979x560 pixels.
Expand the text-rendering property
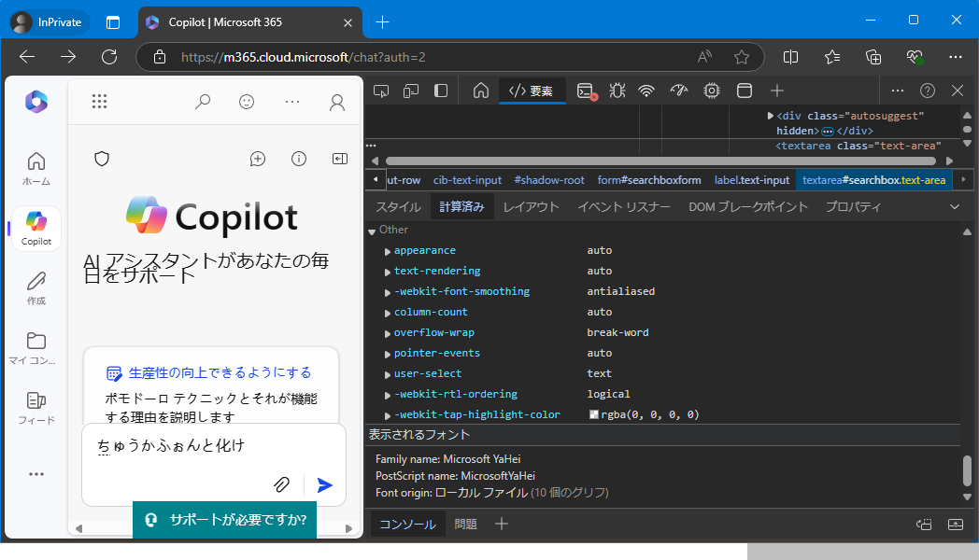pyautogui.click(x=387, y=272)
